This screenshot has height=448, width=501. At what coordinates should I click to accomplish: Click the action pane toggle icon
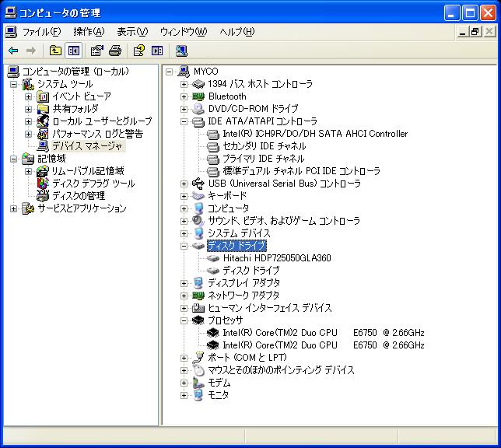click(x=157, y=51)
